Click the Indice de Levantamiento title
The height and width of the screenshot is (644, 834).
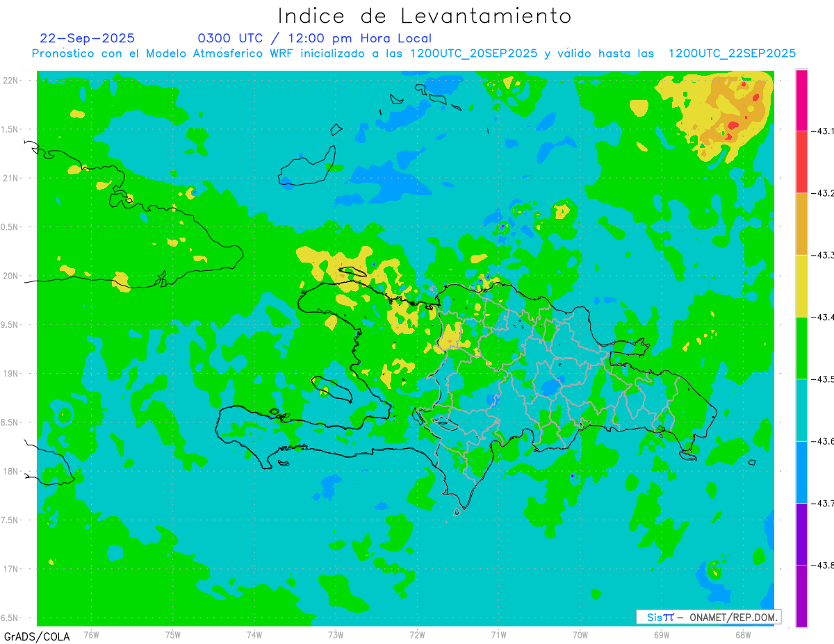[x=425, y=16]
